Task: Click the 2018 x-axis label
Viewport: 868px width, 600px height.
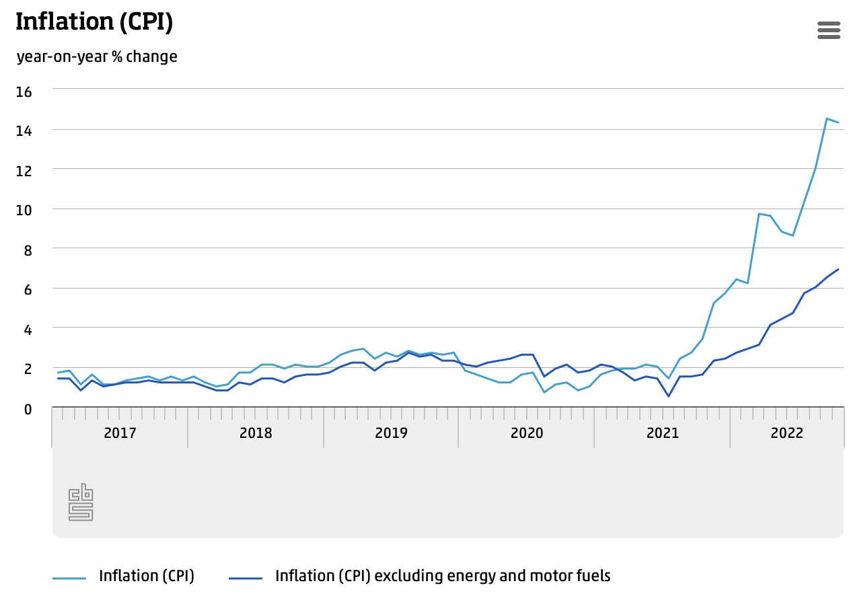Action: click(256, 433)
